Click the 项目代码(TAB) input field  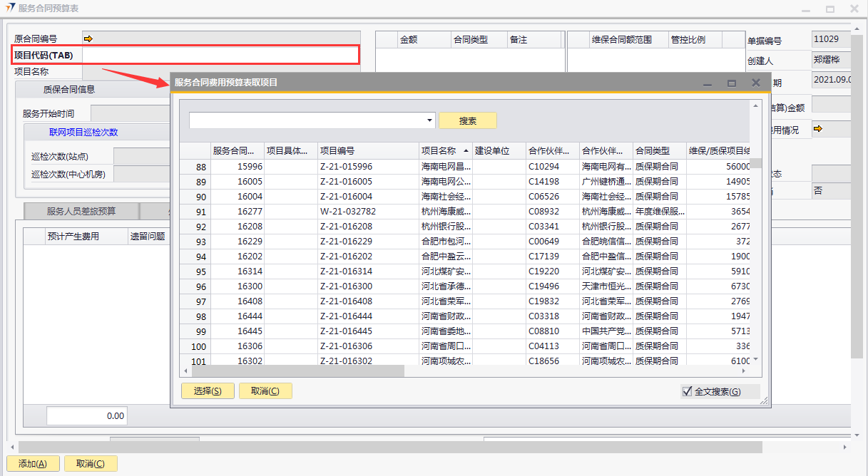(x=220, y=55)
